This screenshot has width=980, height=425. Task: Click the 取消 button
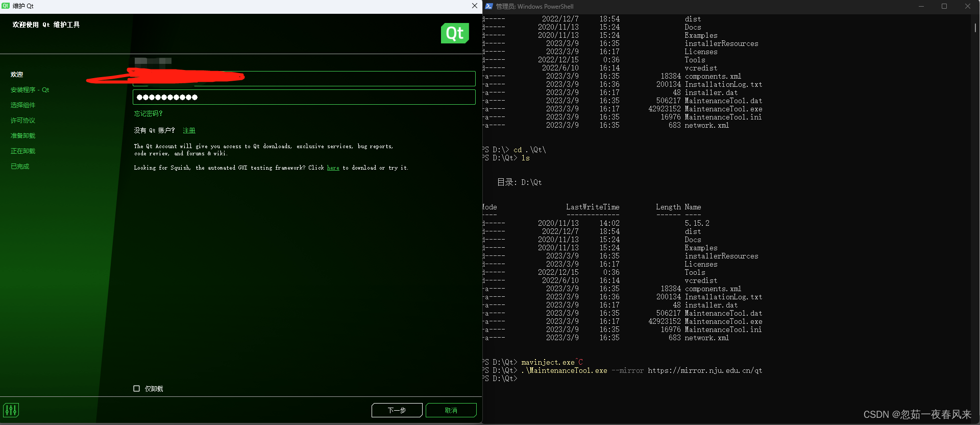[x=451, y=410]
